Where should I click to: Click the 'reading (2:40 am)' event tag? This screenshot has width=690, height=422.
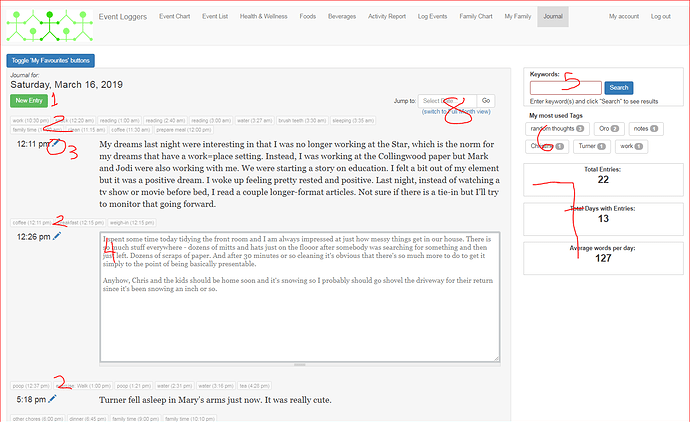tap(165, 121)
